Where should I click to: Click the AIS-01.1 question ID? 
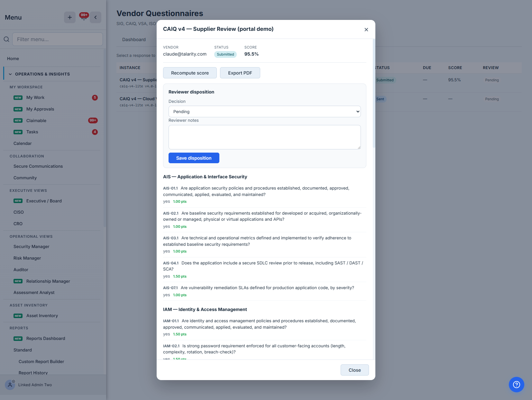pos(170,188)
